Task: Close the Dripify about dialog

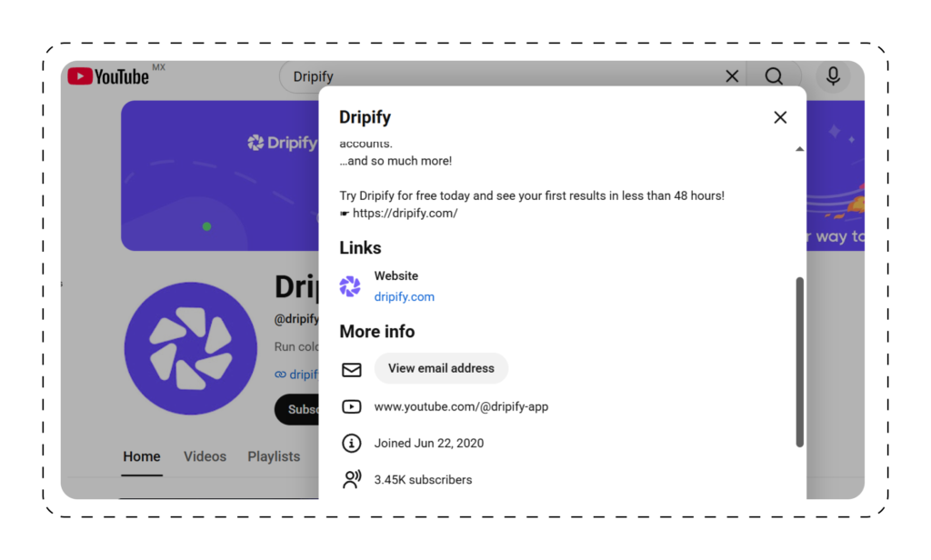Action: click(x=780, y=117)
